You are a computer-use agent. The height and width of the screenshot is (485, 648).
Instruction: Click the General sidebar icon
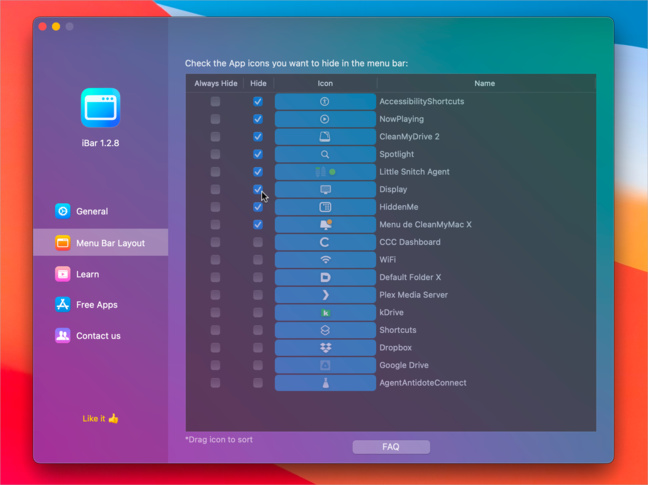(x=63, y=211)
